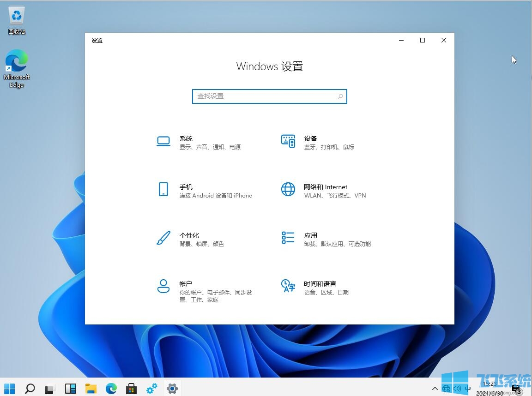Screen dimensions: 532x396
Task: Open 帐户 settings by clicking its label
Action: (x=185, y=283)
